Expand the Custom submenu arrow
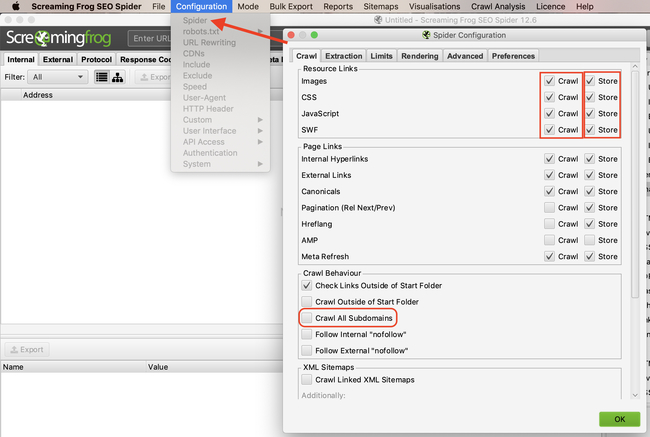650x437 pixels. [260, 120]
